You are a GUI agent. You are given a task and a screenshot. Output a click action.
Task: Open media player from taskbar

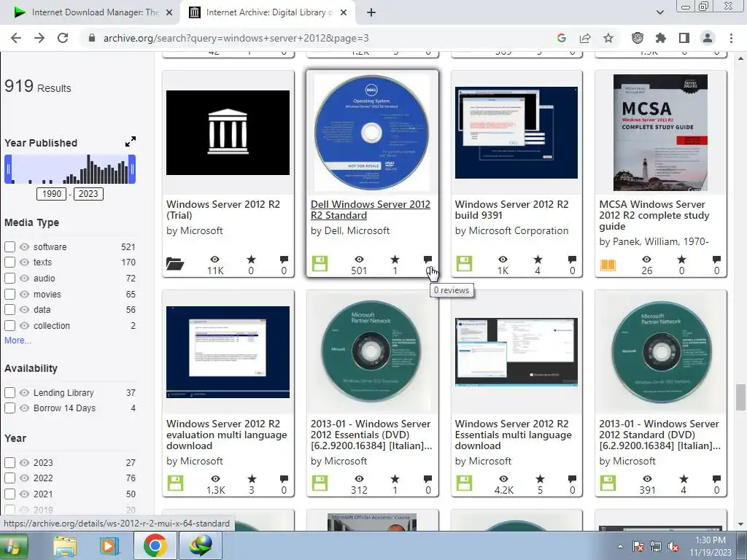pyautogui.click(x=109, y=545)
